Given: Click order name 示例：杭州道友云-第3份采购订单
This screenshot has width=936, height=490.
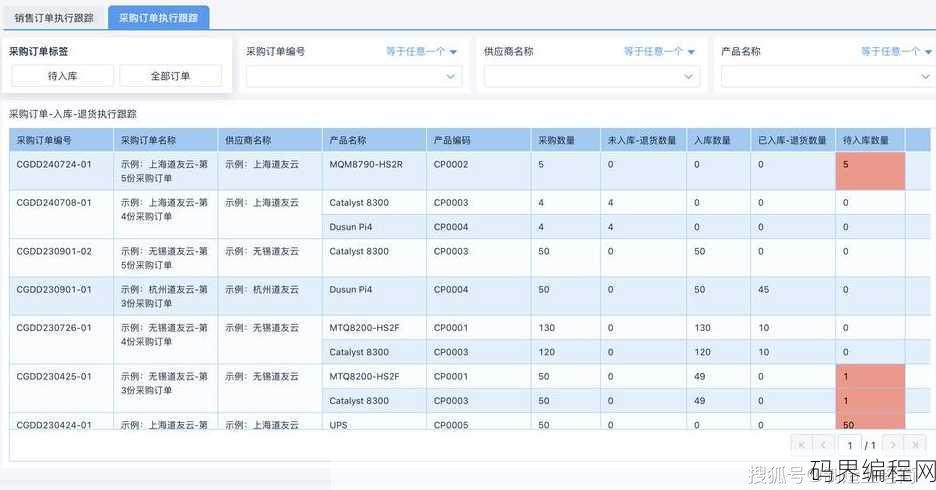Looking at the screenshot, I should tap(164, 296).
